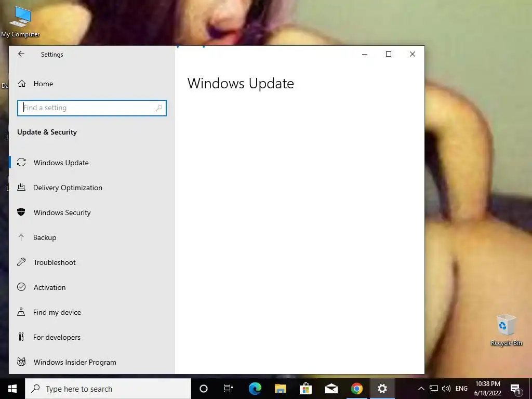Launch Microsoft Edge from the taskbar
The width and height of the screenshot is (532, 399).
tap(255, 389)
